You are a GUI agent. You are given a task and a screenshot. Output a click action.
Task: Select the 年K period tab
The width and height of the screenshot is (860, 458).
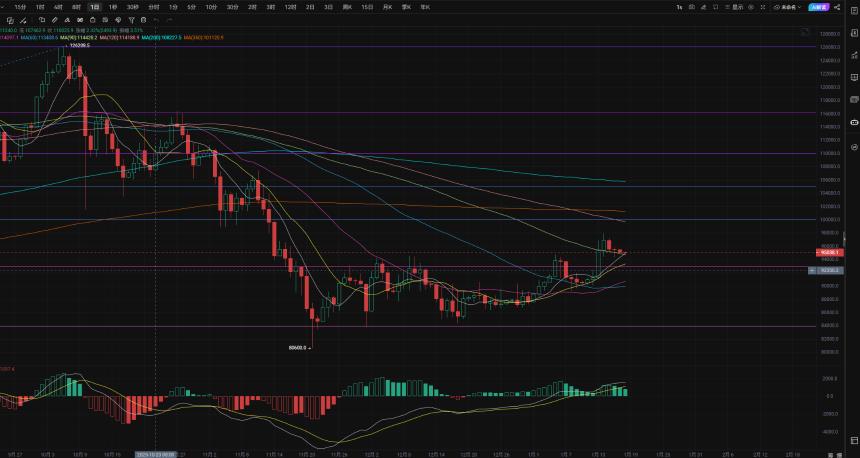pyautogui.click(x=425, y=7)
